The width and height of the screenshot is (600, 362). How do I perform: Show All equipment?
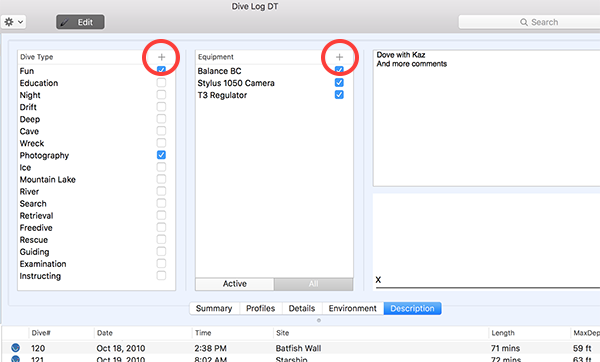pyautogui.click(x=313, y=284)
